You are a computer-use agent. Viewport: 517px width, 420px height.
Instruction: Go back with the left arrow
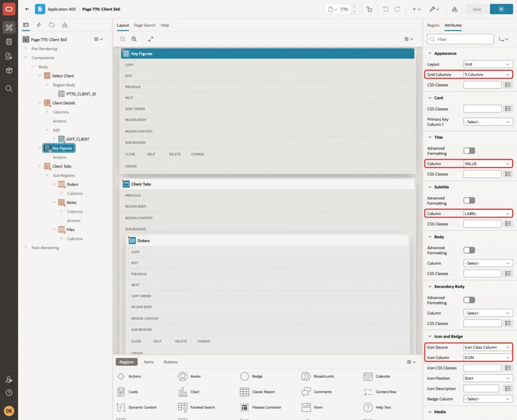coord(27,9)
